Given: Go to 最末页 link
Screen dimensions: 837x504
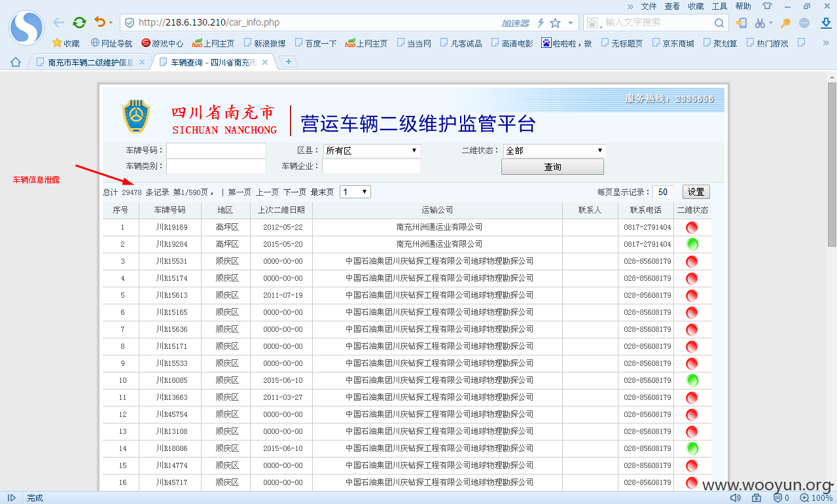Looking at the screenshot, I should coord(322,192).
